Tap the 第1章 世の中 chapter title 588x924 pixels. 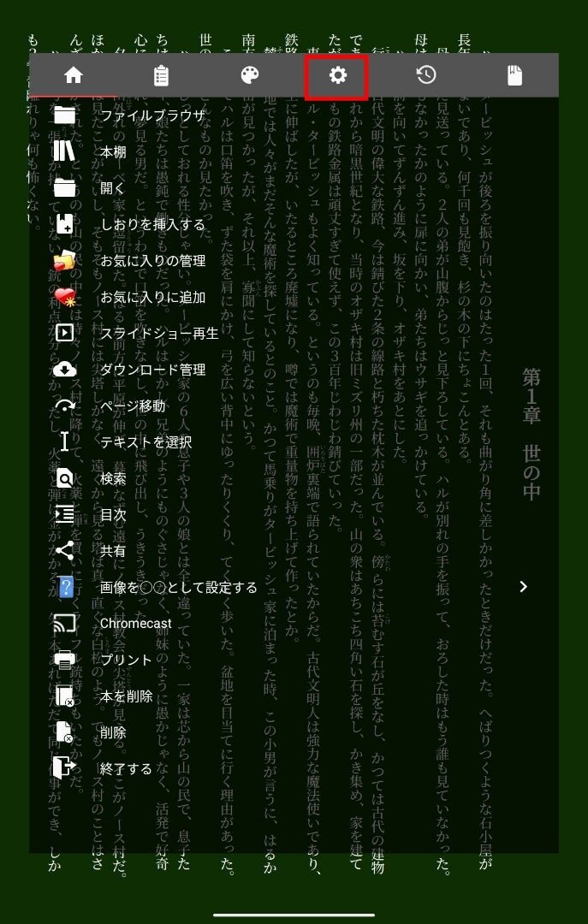(531, 435)
